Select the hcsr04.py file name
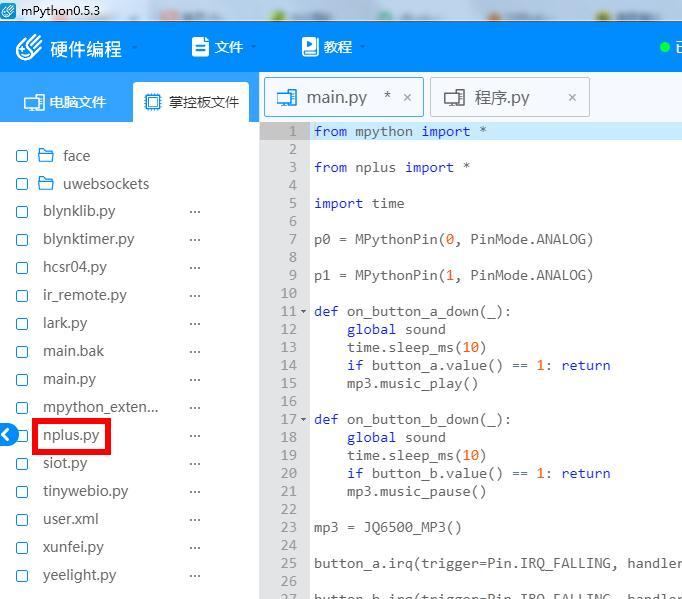The width and height of the screenshot is (682, 599). (x=75, y=267)
